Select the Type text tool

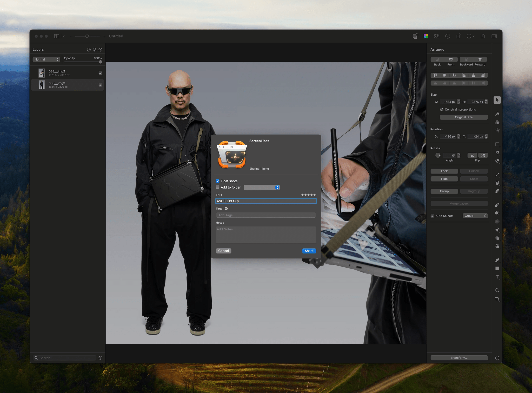point(497,277)
